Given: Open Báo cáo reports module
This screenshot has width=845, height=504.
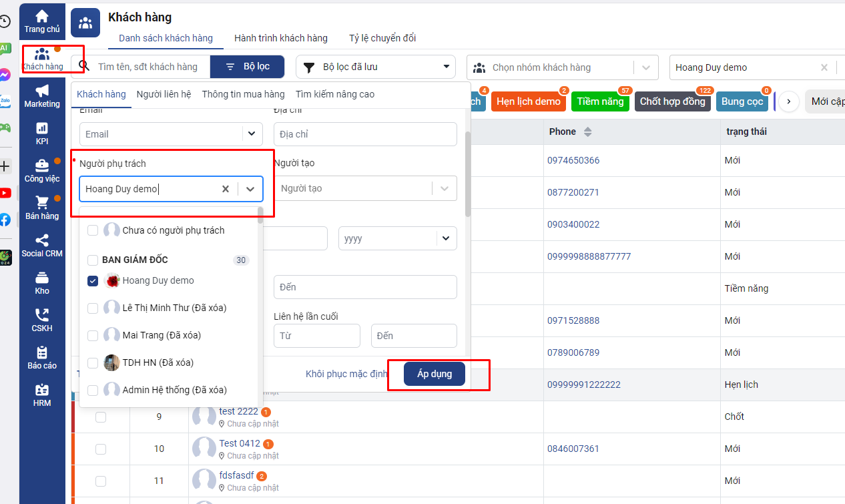Looking at the screenshot, I should click(42, 357).
